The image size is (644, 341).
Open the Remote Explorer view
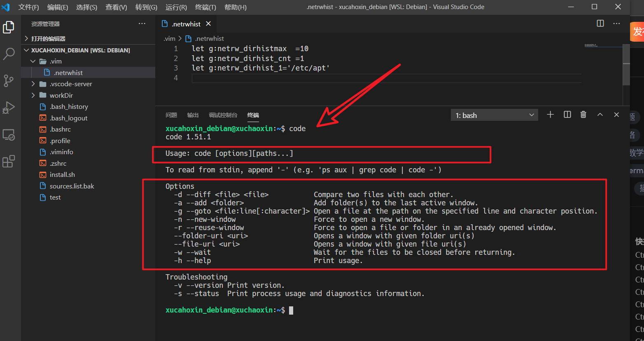[x=9, y=135]
